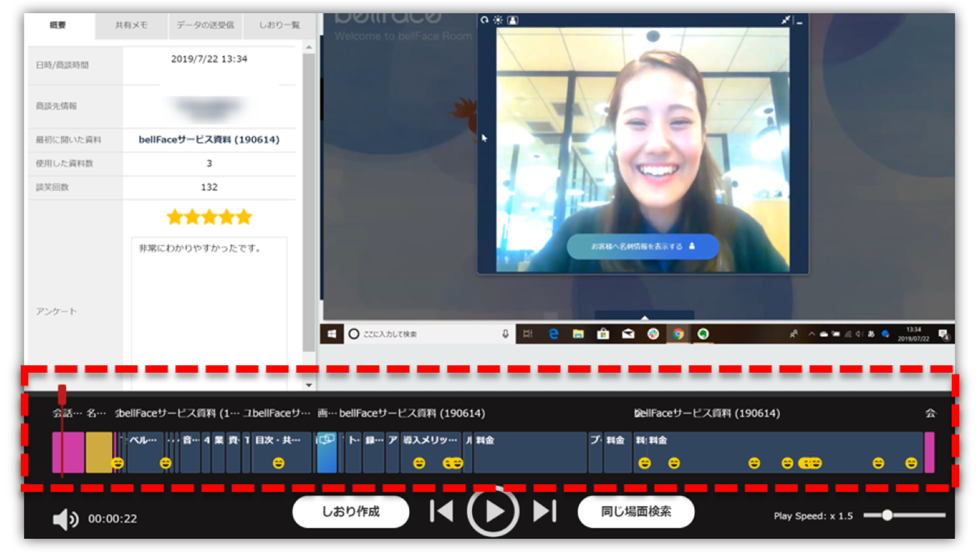Click the taskbar clock showing 13:34
Screen dimensions: 980x552
tap(913, 334)
